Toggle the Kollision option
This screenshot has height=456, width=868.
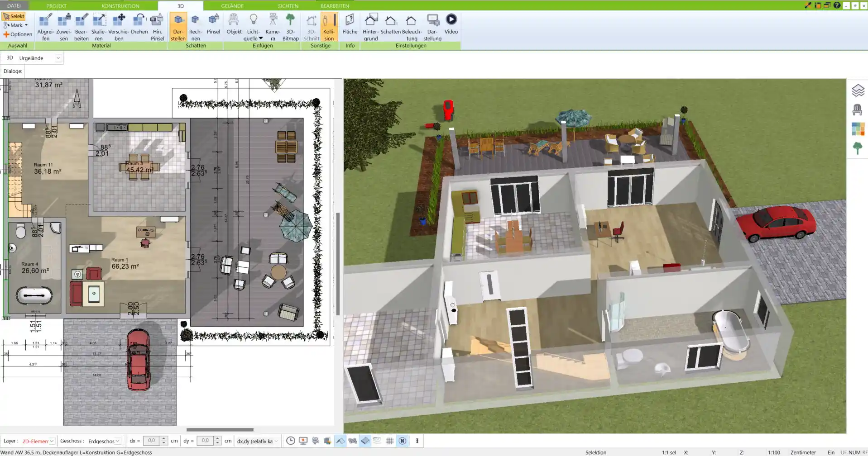coord(329,27)
